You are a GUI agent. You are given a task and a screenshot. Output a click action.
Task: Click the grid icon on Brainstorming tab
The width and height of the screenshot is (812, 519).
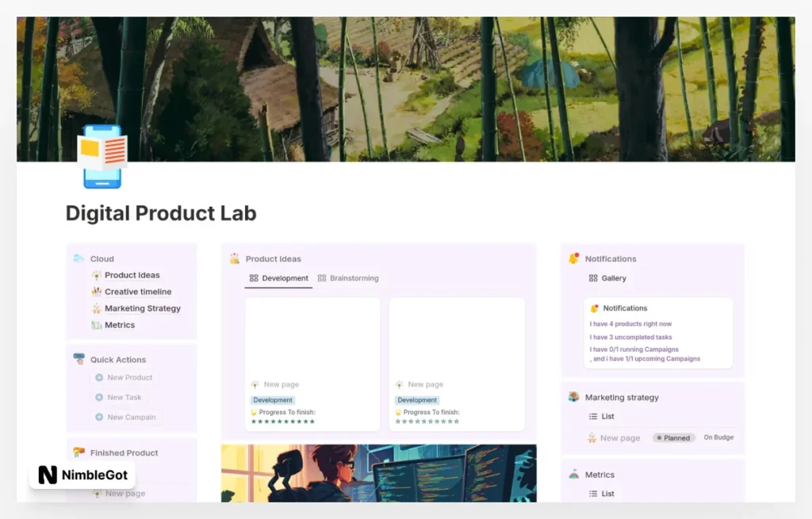pos(322,278)
